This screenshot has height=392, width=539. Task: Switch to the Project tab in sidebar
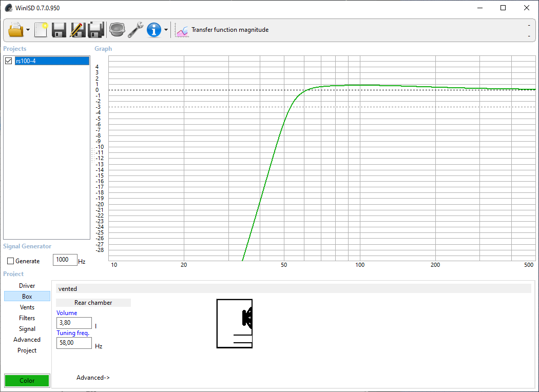pyautogui.click(x=27, y=350)
